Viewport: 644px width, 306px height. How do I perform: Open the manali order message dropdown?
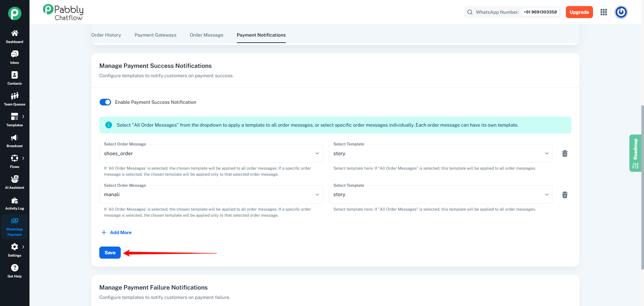(x=211, y=194)
